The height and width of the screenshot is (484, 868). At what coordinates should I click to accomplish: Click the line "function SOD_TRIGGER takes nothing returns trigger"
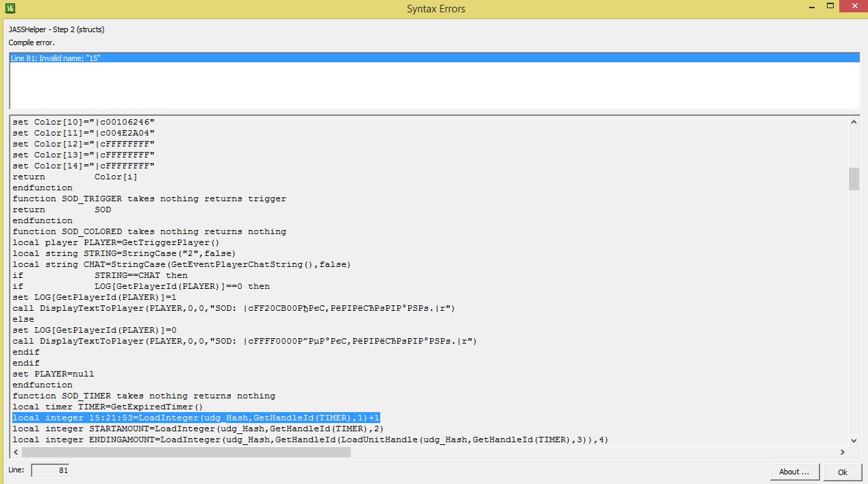pos(149,199)
